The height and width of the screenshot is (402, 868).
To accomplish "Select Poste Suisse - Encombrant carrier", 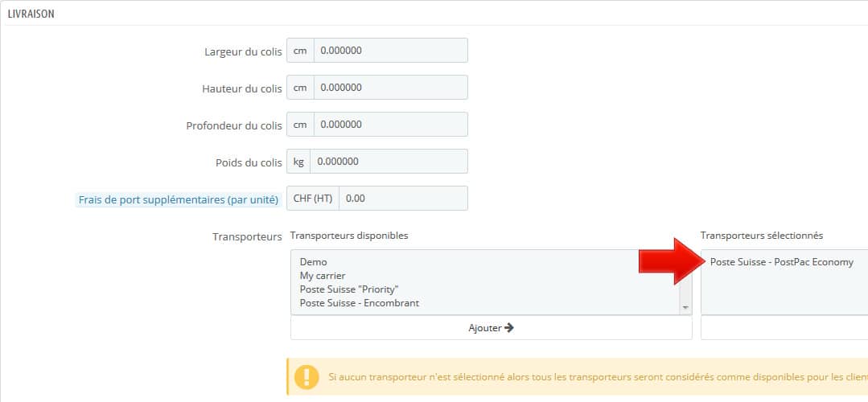I will tap(360, 303).
